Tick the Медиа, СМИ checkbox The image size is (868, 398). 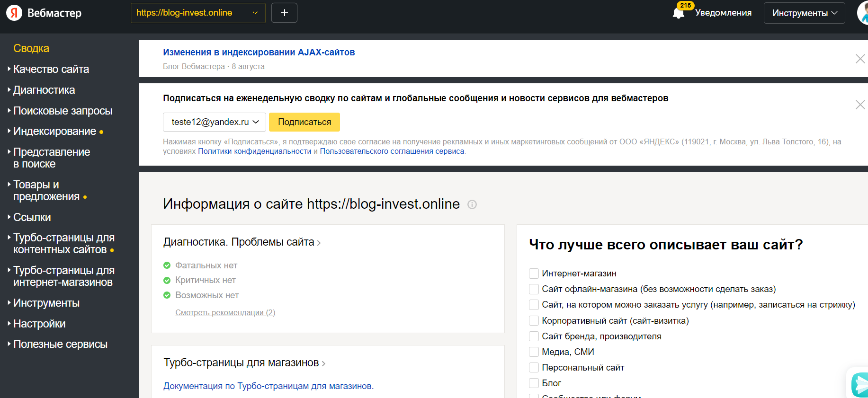(534, 352)
